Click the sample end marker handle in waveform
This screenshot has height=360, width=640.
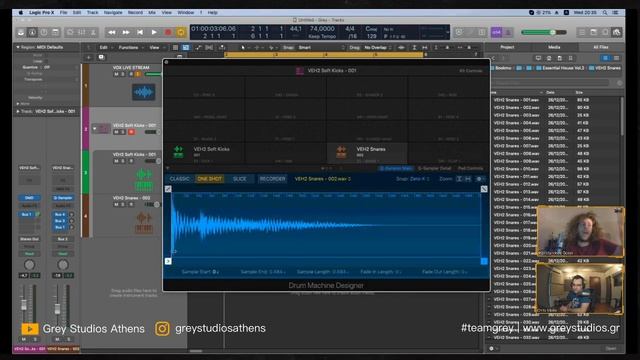[x=484, y=261]
